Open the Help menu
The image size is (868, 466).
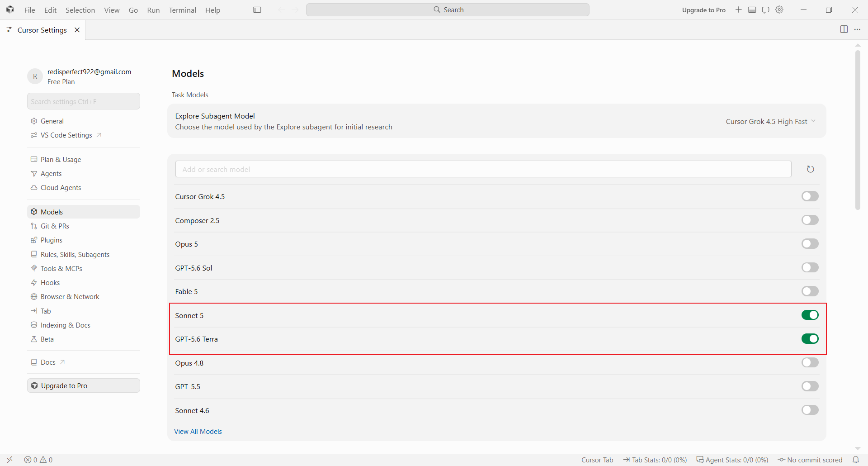point(212,10)
